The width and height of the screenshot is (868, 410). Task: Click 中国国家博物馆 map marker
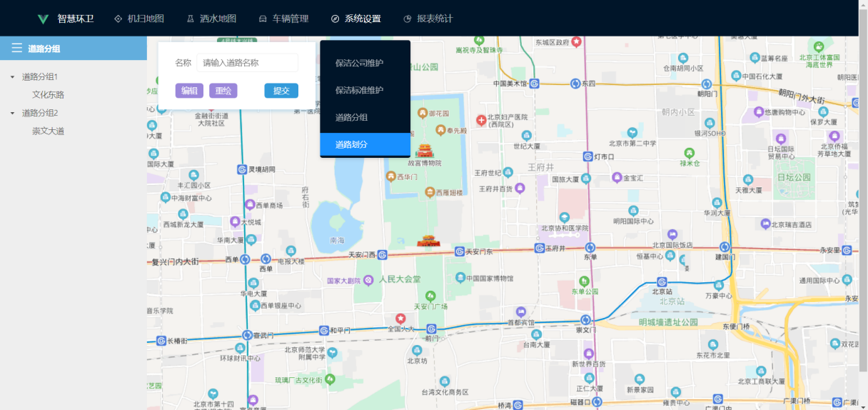coord(460,278)
